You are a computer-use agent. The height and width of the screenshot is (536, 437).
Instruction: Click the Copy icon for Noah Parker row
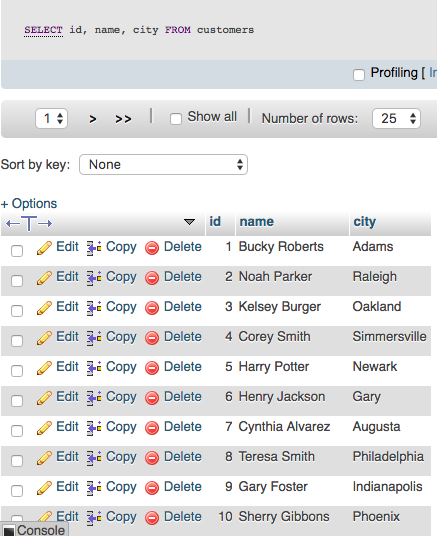[94, 278]
